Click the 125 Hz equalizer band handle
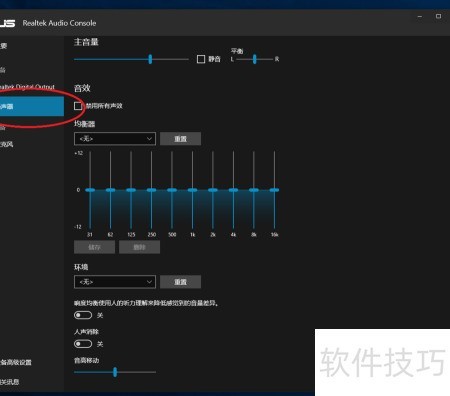The width and height of the screenshot is (450, 396). (131, 190)
